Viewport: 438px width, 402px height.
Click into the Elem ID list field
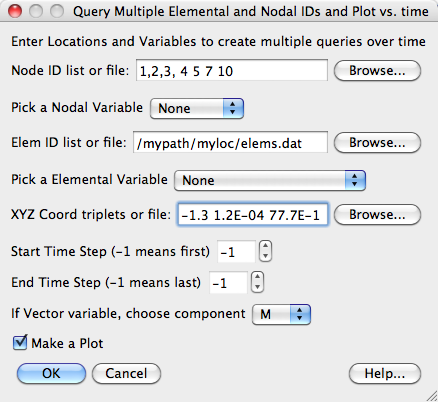point(230,142)
